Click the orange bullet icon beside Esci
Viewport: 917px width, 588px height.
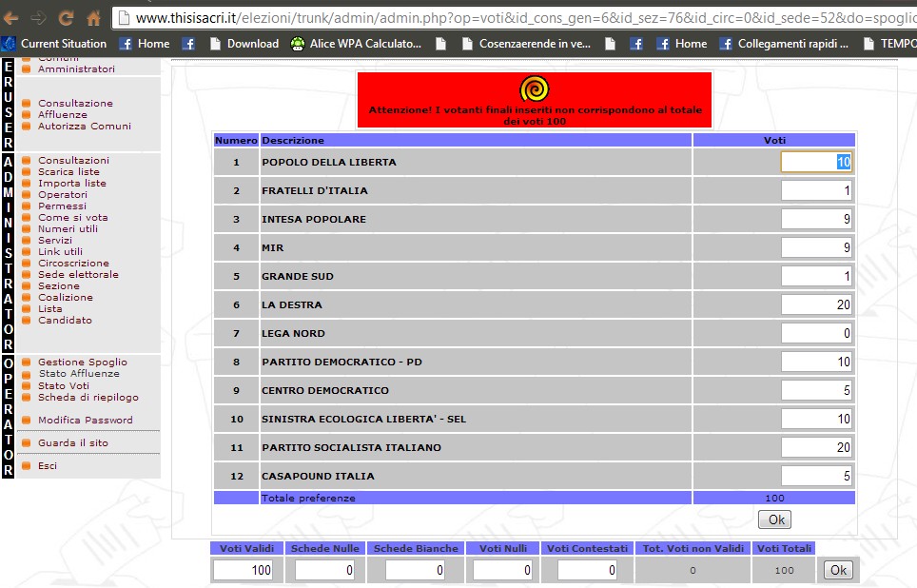coord(27,466)
